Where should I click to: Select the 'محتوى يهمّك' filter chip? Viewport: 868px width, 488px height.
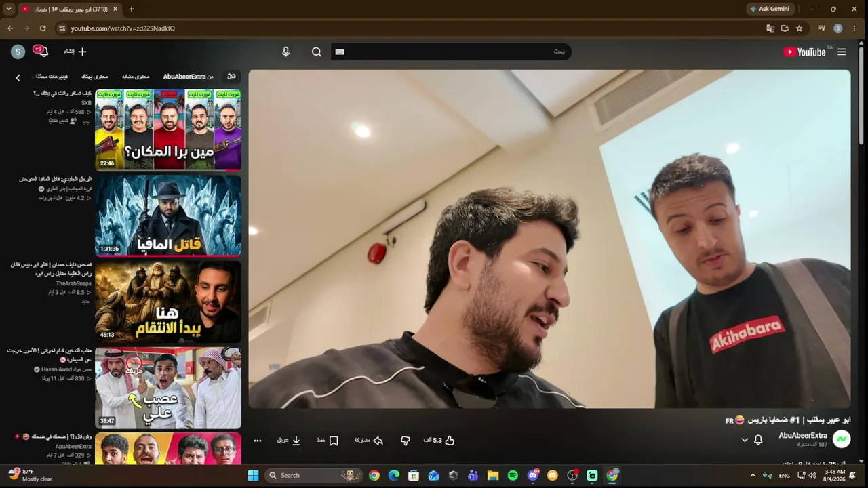tap(95, 77)
